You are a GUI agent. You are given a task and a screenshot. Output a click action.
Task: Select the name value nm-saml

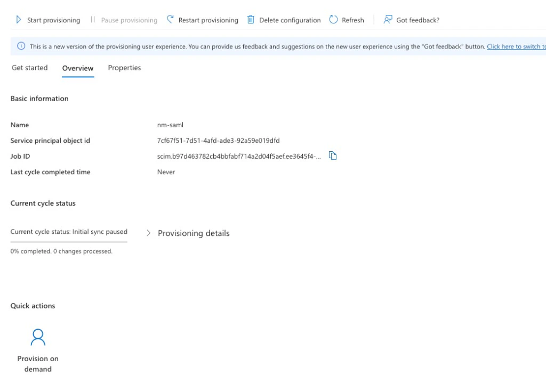[x=170, y=125]
